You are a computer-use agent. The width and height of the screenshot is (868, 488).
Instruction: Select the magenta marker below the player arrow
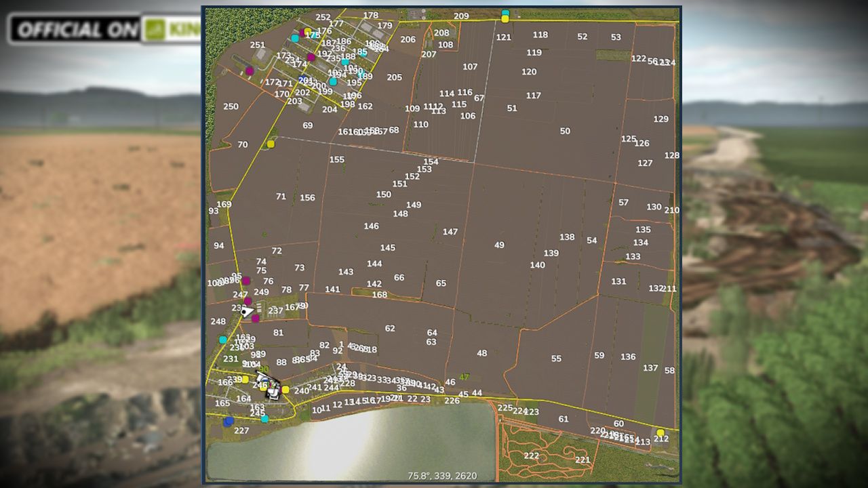pyautogui.click(x=256, y=319)
